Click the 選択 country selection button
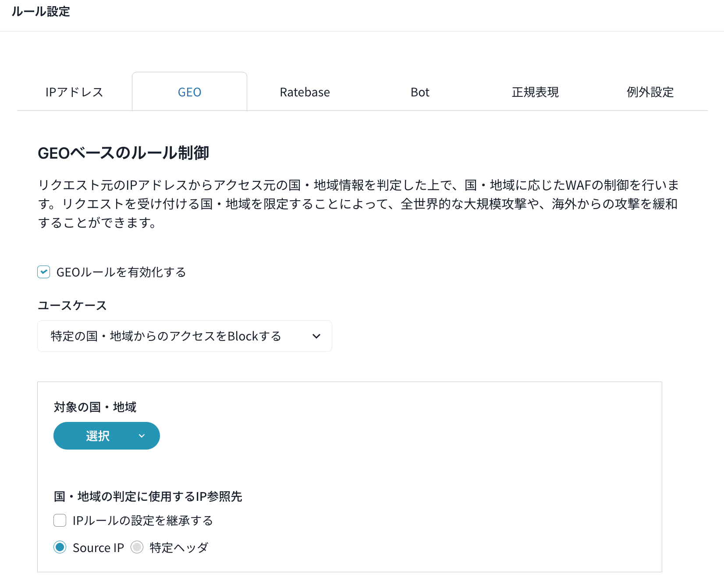Screen dimensions: 724x588 [x=98, y=436]
